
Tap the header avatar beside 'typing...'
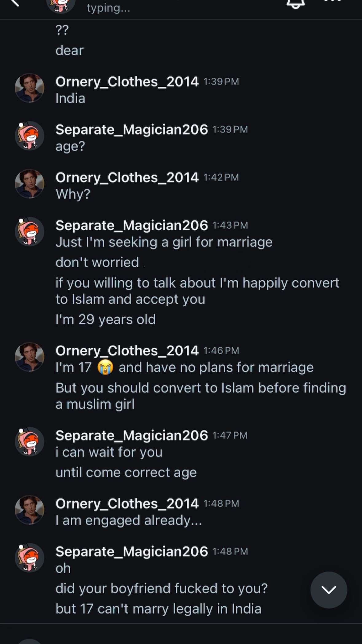(60, 5)
